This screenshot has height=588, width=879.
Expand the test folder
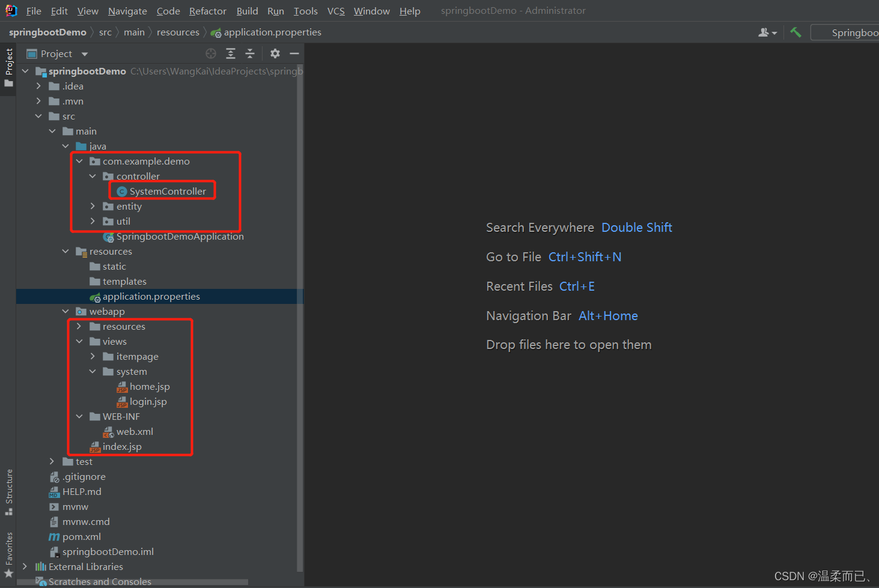[x=52, y=461]
